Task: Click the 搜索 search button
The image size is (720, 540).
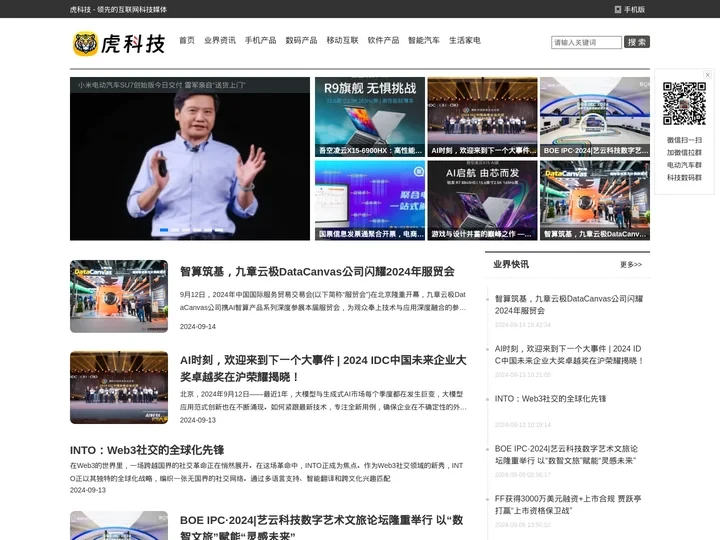Action: [637, 42]
